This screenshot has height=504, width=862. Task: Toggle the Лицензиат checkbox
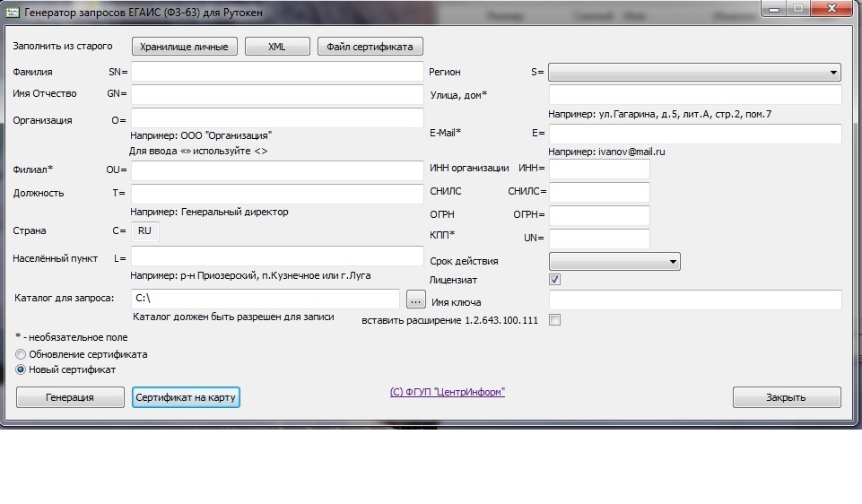554,280
